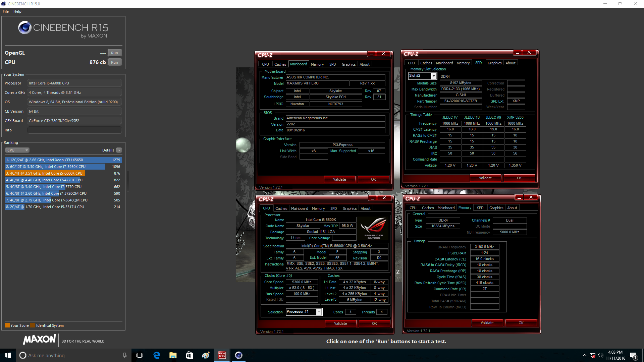644x362 pixels.
Task: Open About tab in the CPU-Z CPU window
Action: pos(366,208)
